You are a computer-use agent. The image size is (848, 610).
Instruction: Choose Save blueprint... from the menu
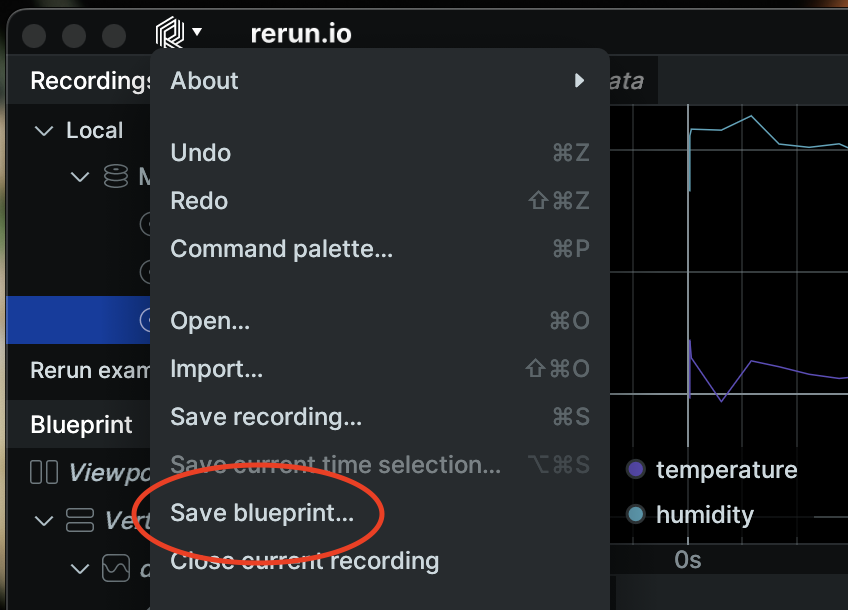tap(262, 513)
